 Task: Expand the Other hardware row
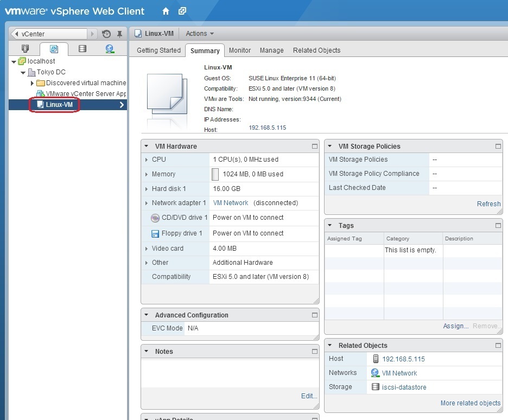click(x=147, y=263)
